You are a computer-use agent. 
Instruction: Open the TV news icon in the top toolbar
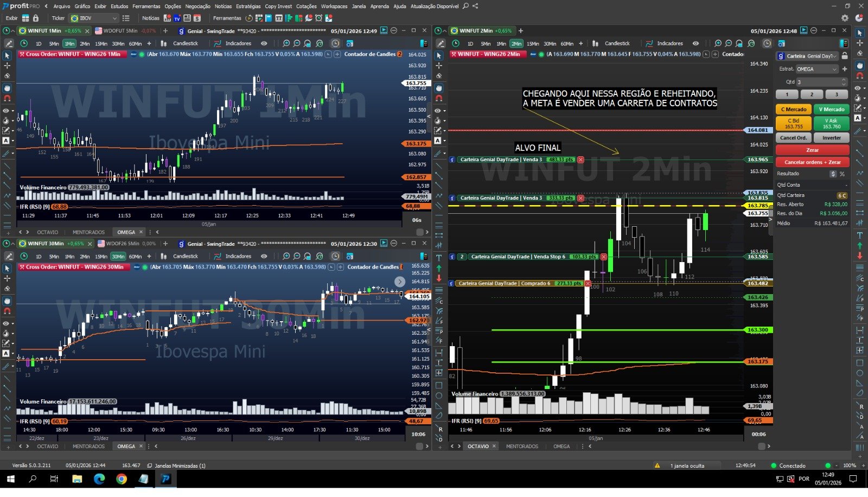[178, 18]
